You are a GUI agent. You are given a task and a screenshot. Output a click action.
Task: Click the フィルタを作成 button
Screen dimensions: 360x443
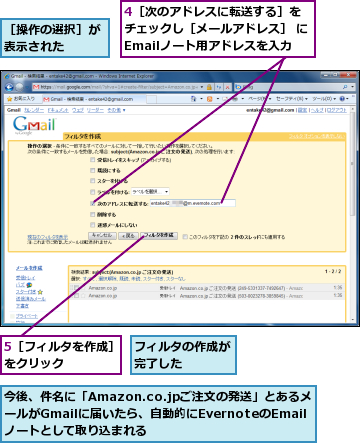click(159, 235)
